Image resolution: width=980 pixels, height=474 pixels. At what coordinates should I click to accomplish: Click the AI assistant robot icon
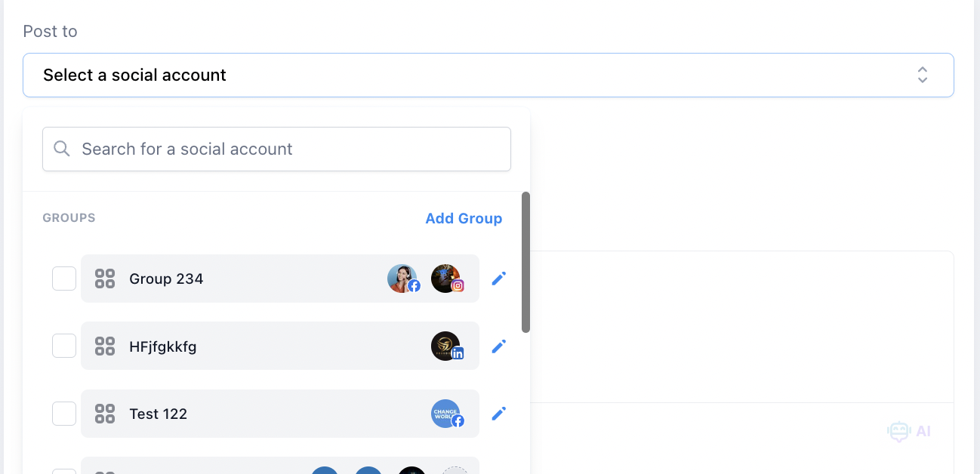pos(899,432)
